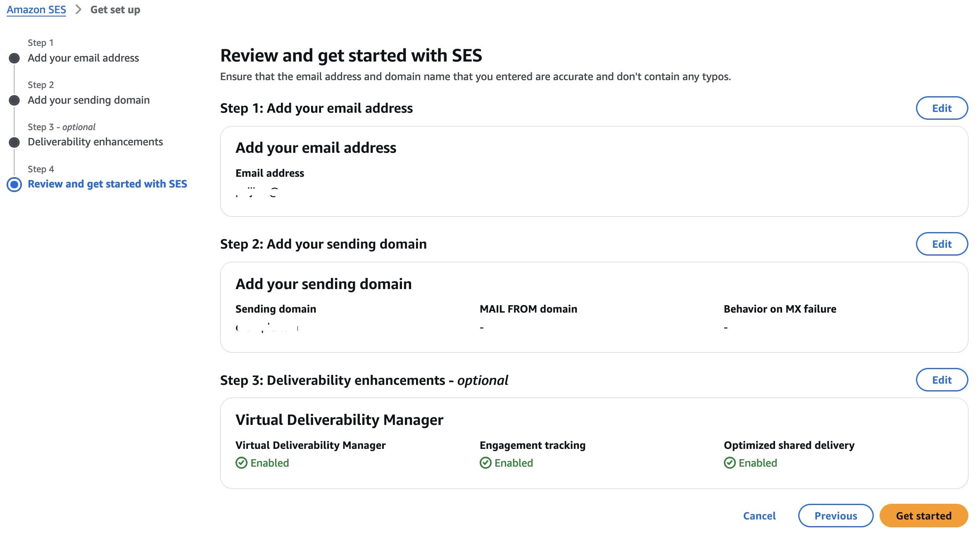Click the Optimized shared delivery enabled checkmark
This screenshot has width=980, height=536.
[x=730, y=463]
